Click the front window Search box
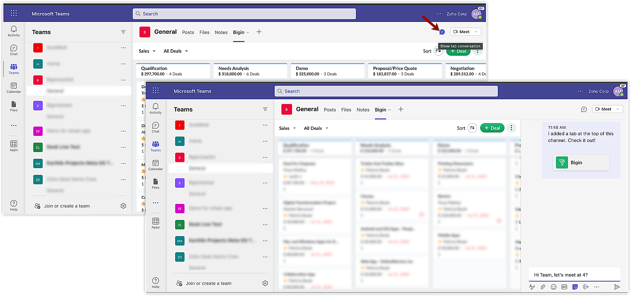The height and width of the screenshot is (296, 644). pos(386,91)
